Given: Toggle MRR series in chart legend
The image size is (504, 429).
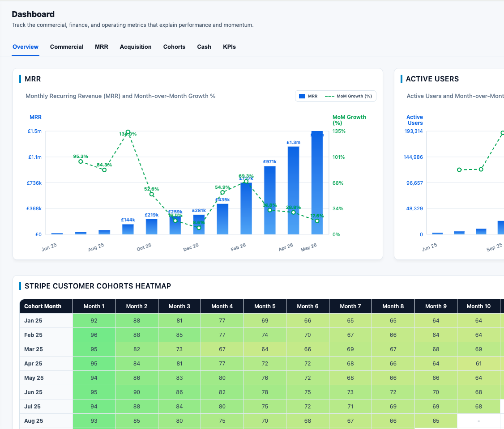Looking at the screenshot, I should (308, 96).
